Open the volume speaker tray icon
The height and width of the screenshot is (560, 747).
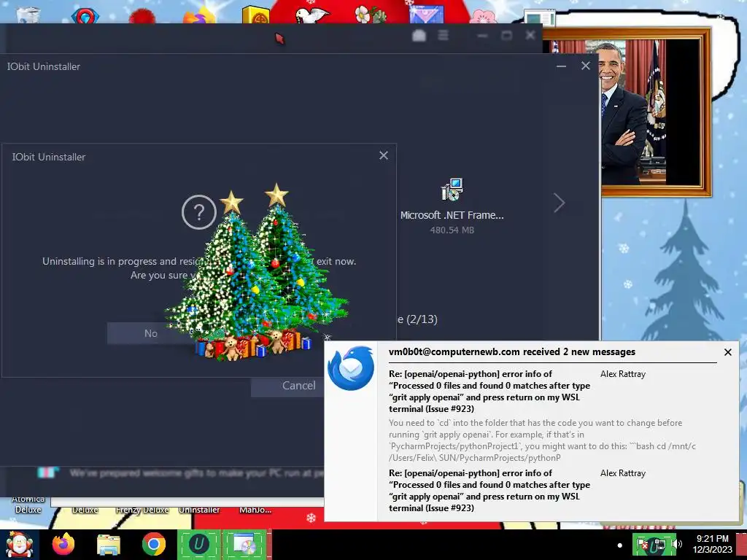point(676,544)
